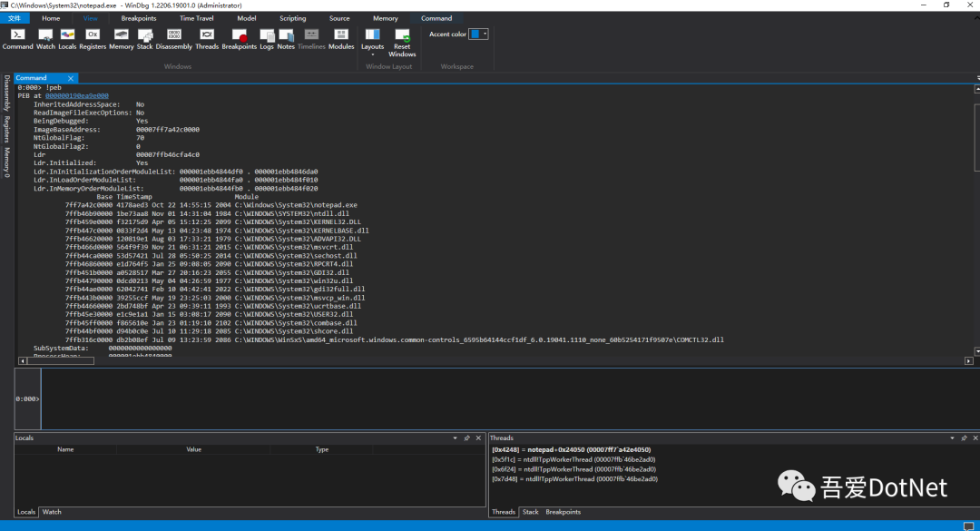Screen dimensions: 980x531
Task: Show the Threads window via ribbon
Action: point(207,39)
